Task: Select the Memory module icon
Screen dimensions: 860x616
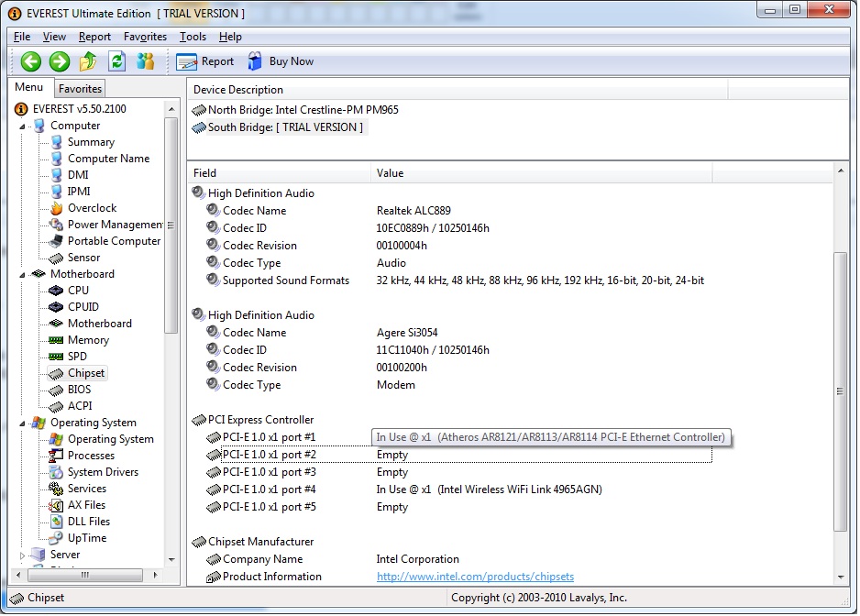Action: (56, 341)
